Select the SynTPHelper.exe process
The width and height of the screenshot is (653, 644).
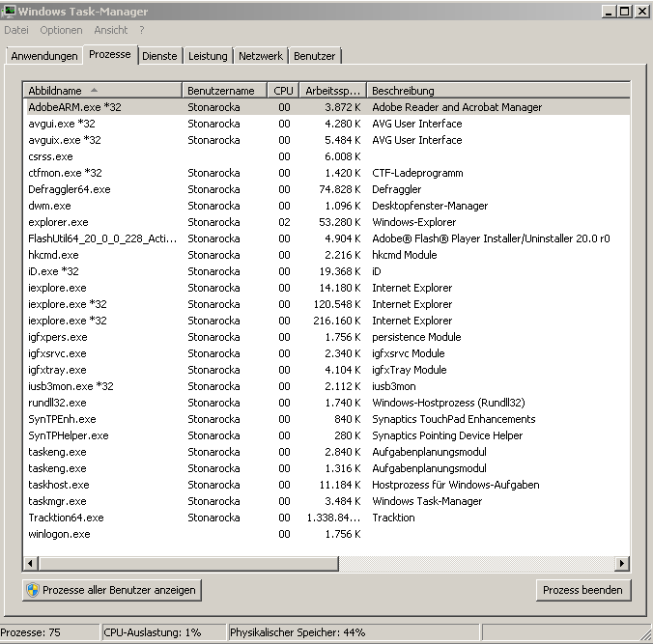click(x=326, y=435)
